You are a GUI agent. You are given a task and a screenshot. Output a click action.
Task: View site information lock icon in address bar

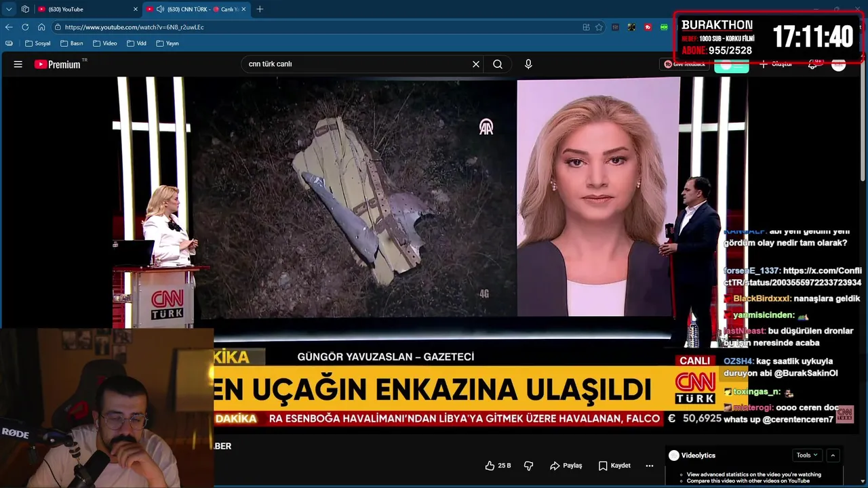(58, 27)
